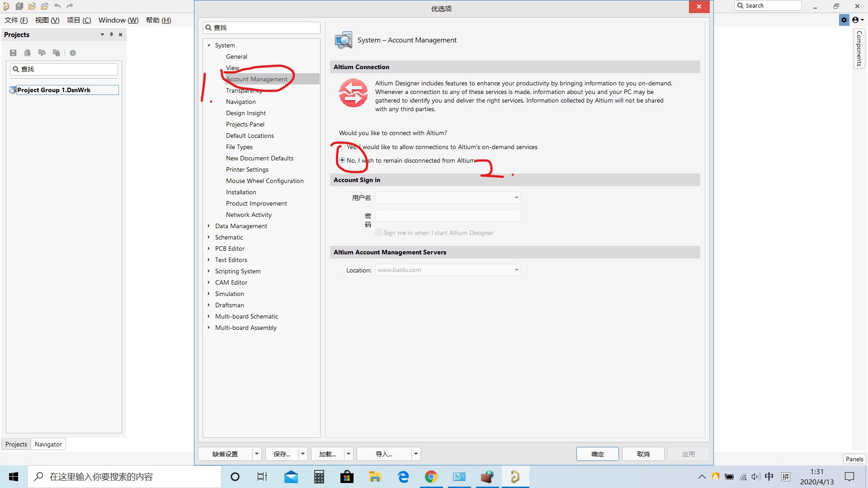The width and height of the screenshot is (868, 488).
Task: Click 取消 Cancel button
Action: 643,454
